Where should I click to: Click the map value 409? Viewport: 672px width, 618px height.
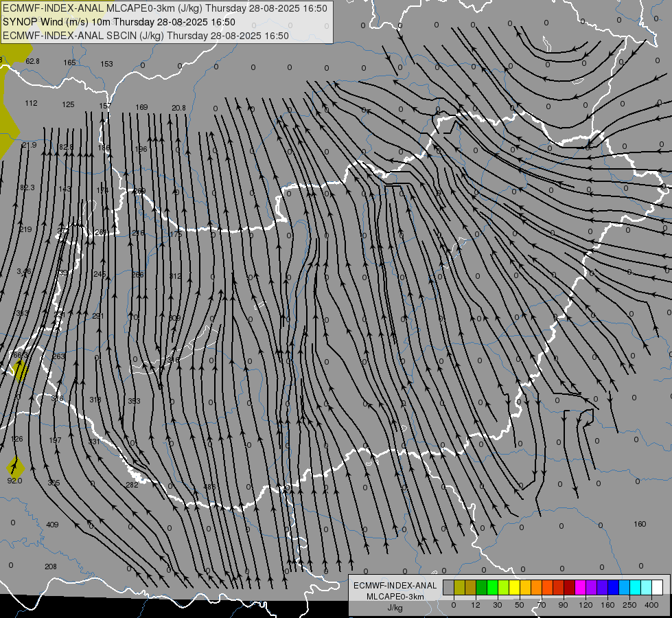52,525
